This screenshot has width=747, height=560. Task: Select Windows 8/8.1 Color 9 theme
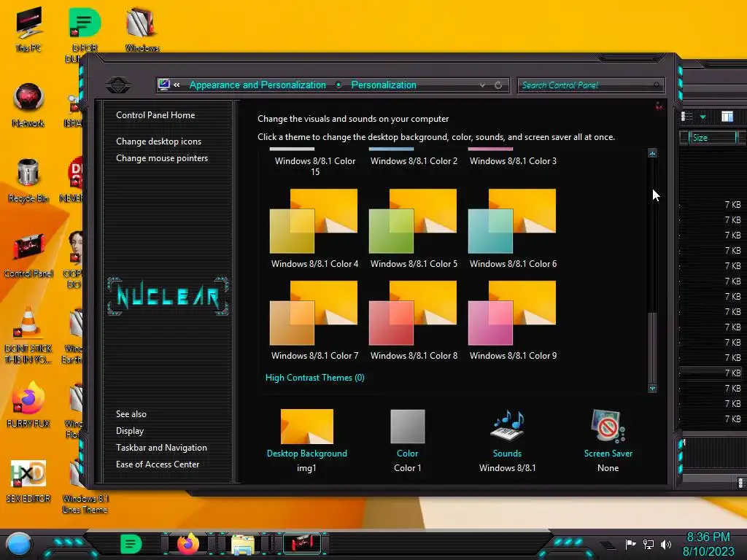513,320
